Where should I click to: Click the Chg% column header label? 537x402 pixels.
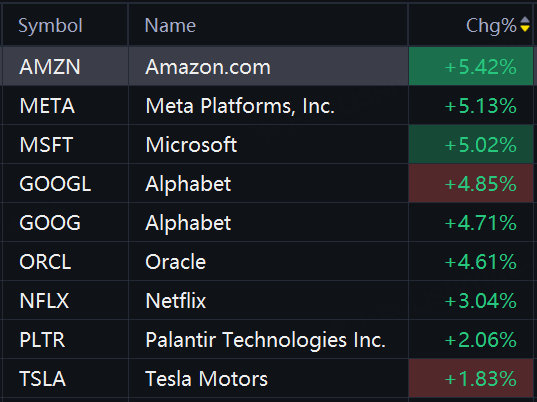click(491, 25)
